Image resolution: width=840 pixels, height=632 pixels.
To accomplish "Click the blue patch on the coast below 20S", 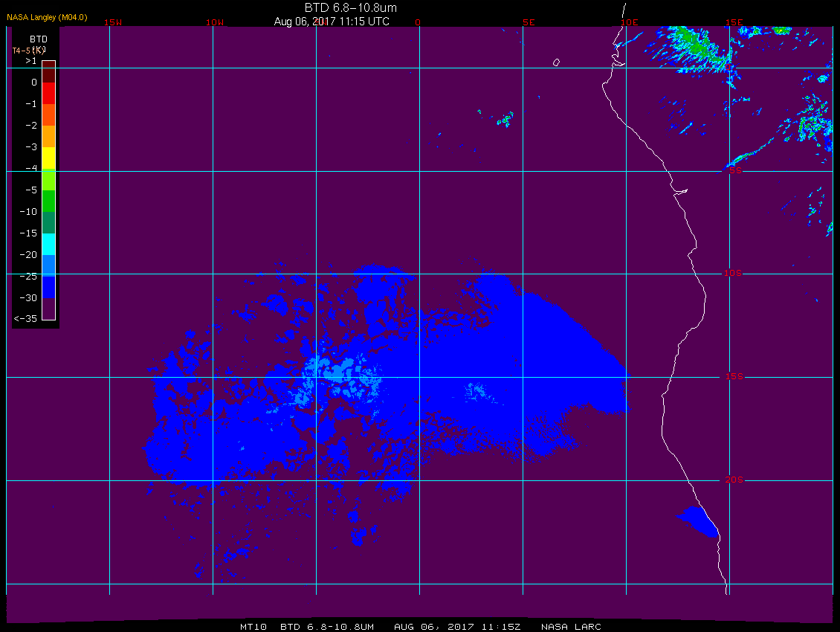I will point(698,521).
